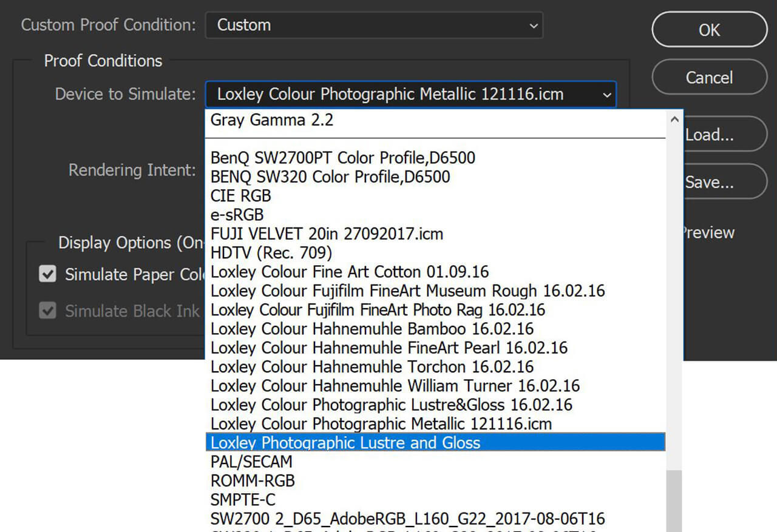Pick Loxley Colour Hahnemuhle William Turner
The image size is (777, 532).
click(435, 385)
